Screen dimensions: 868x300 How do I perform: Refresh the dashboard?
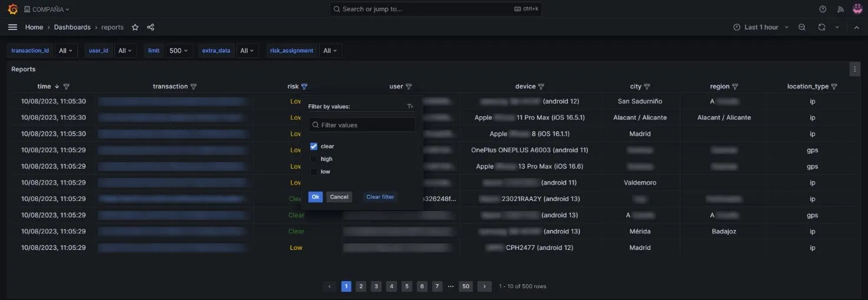pyautogui.click(x=821, y=27)
